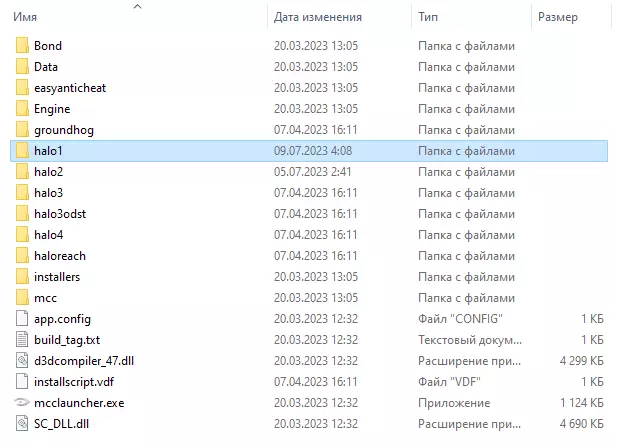Click the mcc folder icon
617x445 pixels.
coord(22,297)
